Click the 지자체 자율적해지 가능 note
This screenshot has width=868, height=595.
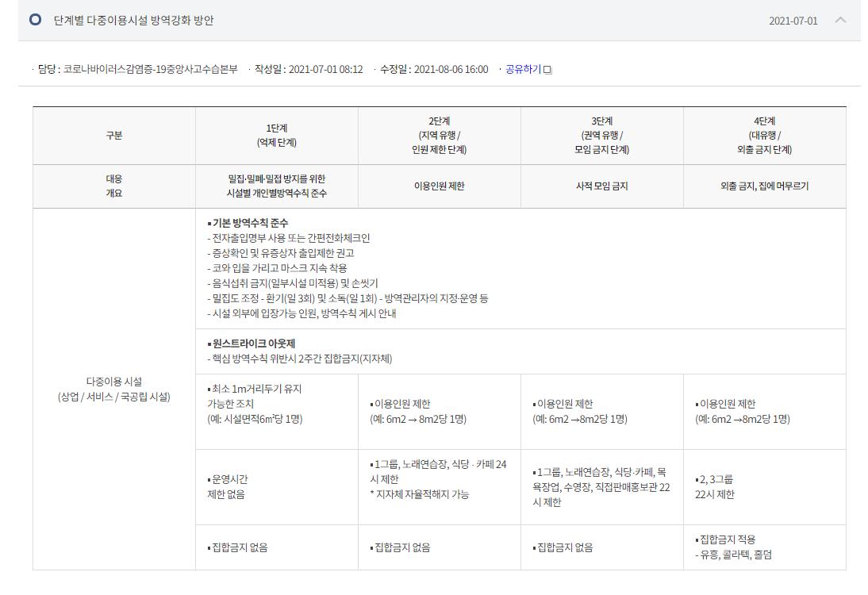coord(420,494)
